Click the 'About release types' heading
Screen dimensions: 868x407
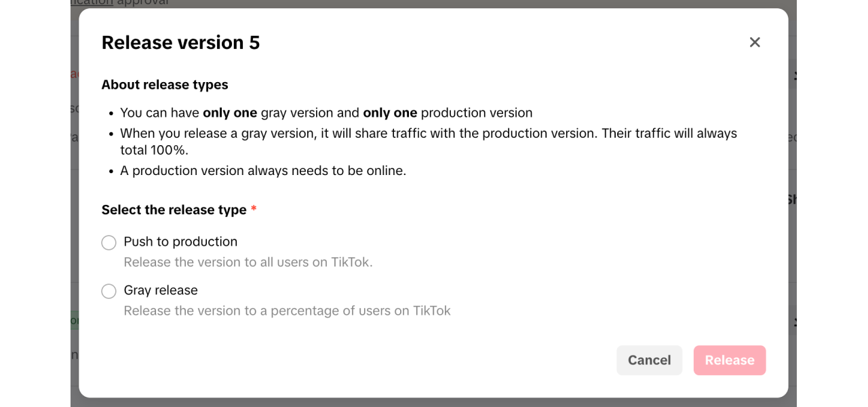click(165, 85)
